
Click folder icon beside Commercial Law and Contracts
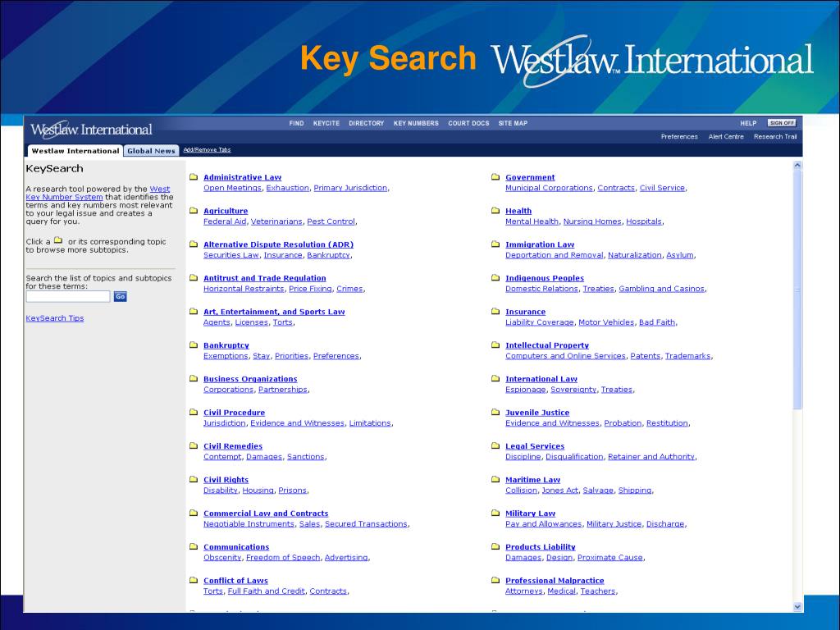[x=194, y=513]
